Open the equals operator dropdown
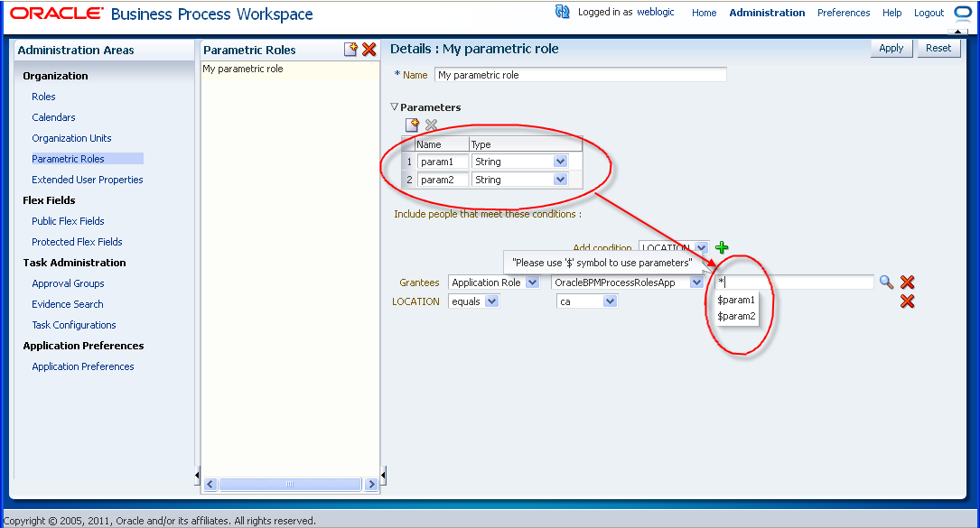The image size is (980, 528). (x=492, y=301)
